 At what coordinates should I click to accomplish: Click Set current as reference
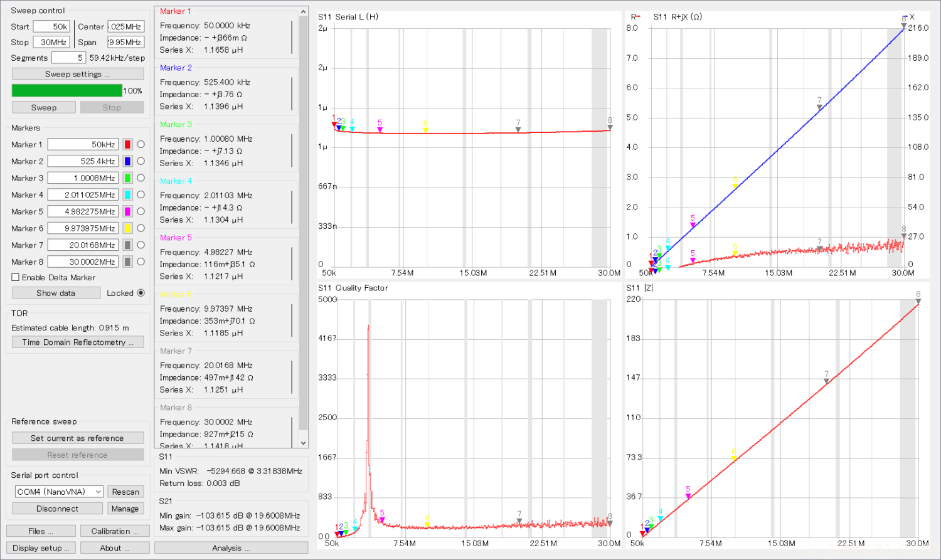[78, 438]
